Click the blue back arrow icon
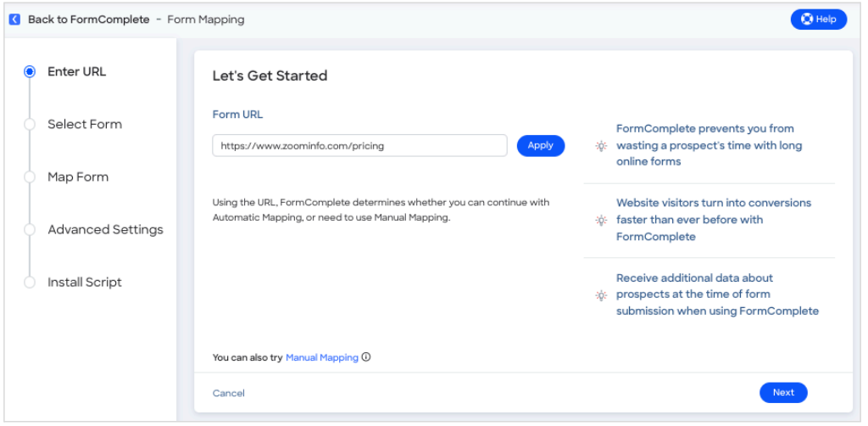The height and width of the screenshot is (426, 868). click(15, 20)
